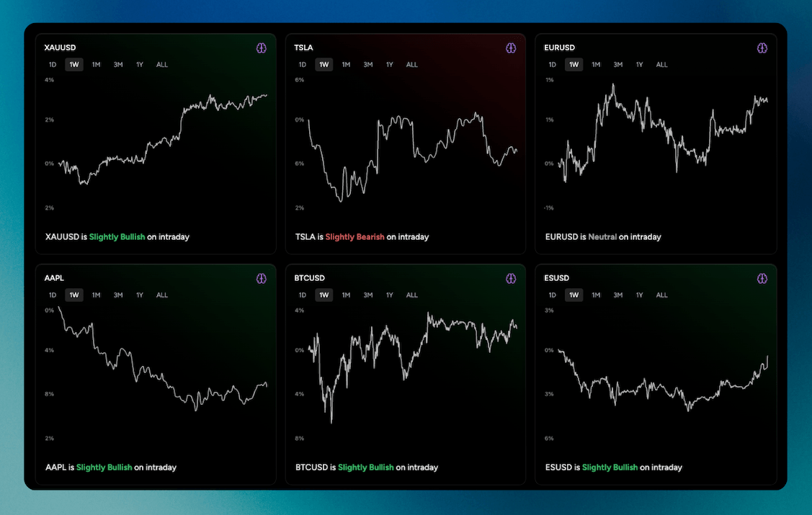
Task: Switch ESUSD chart to 1M range
Action: tap(596, 295)
